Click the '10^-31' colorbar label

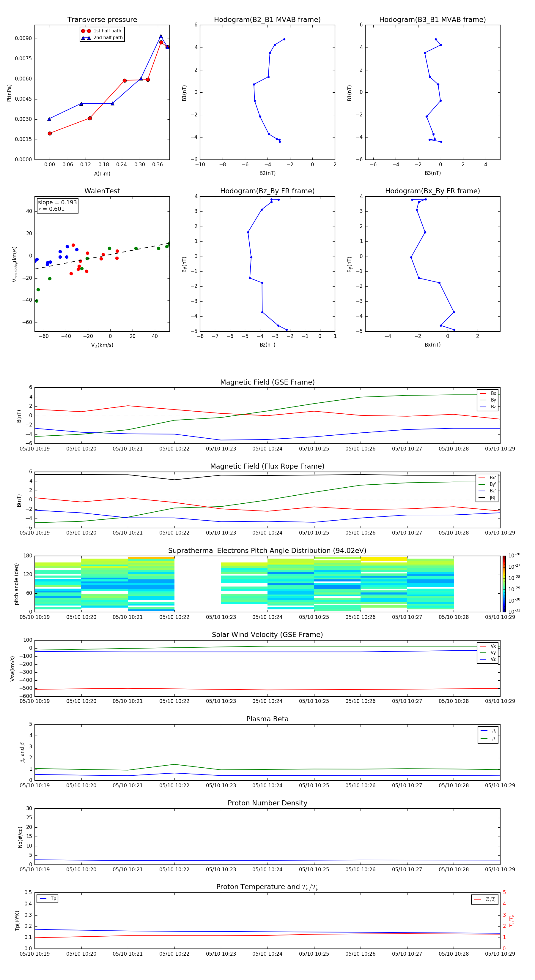pyautogui.click(x=514, y=611)
